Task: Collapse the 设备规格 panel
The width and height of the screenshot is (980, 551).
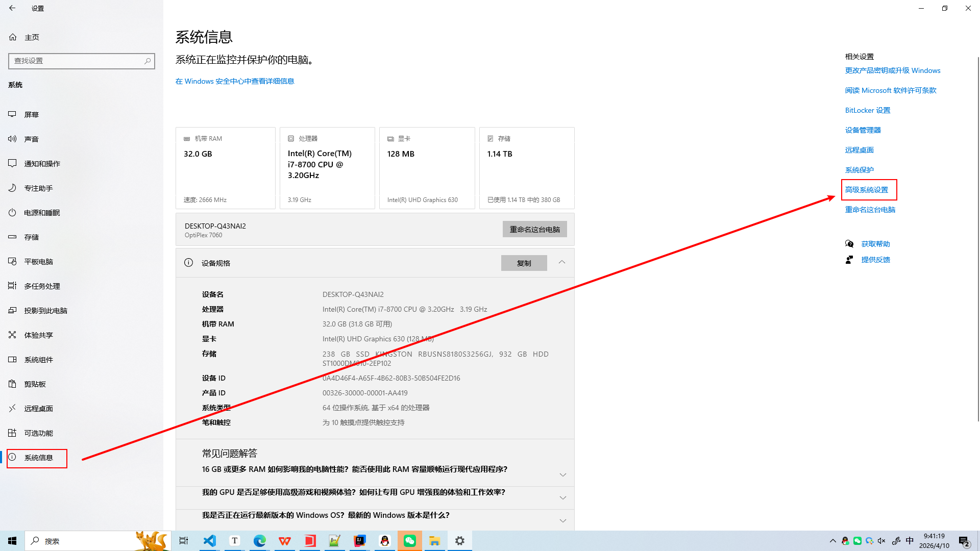Action: click(x=561, y=262)
